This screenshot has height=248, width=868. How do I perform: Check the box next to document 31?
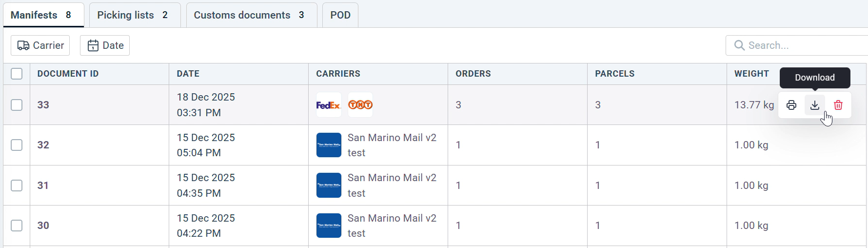tap(17, 186)
